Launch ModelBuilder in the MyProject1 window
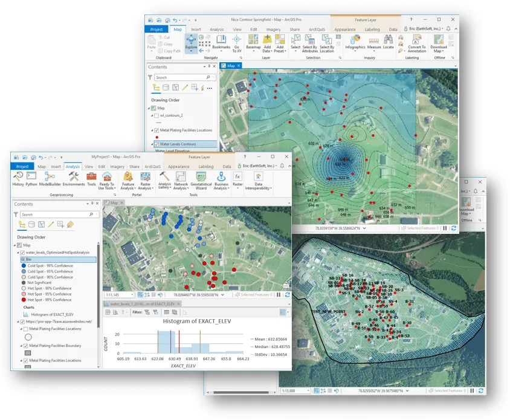510x420 pixels. (50, 179)
